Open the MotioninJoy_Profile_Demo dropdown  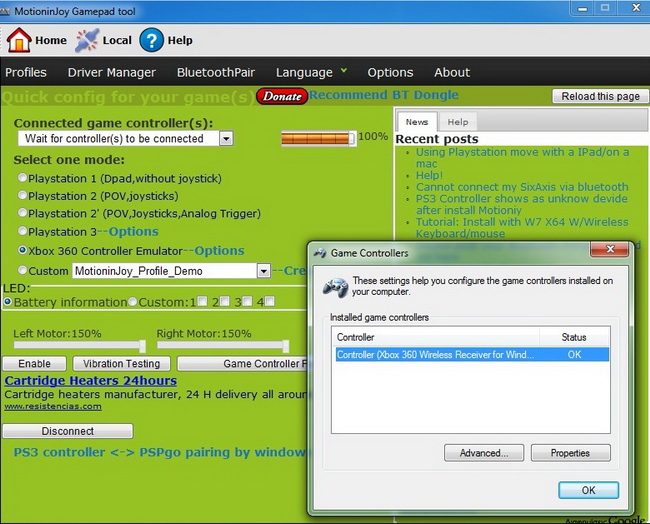pyautogui.click(x=264, y=271)
